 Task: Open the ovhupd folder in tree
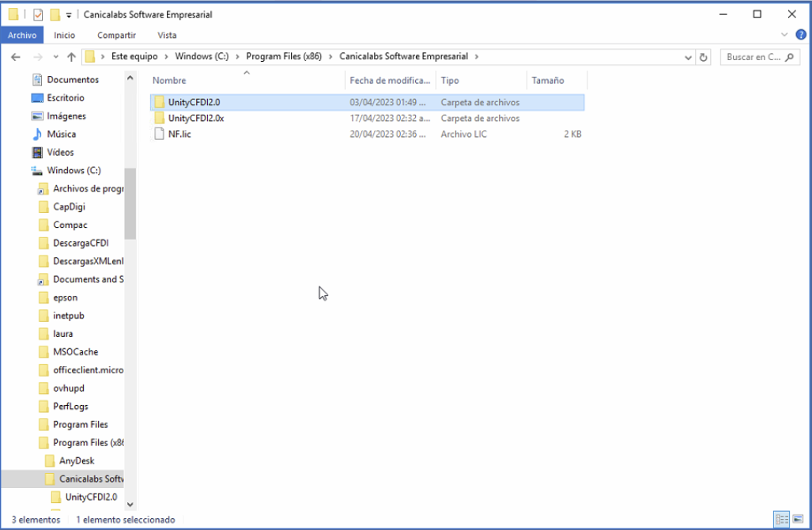coord(68,388)
